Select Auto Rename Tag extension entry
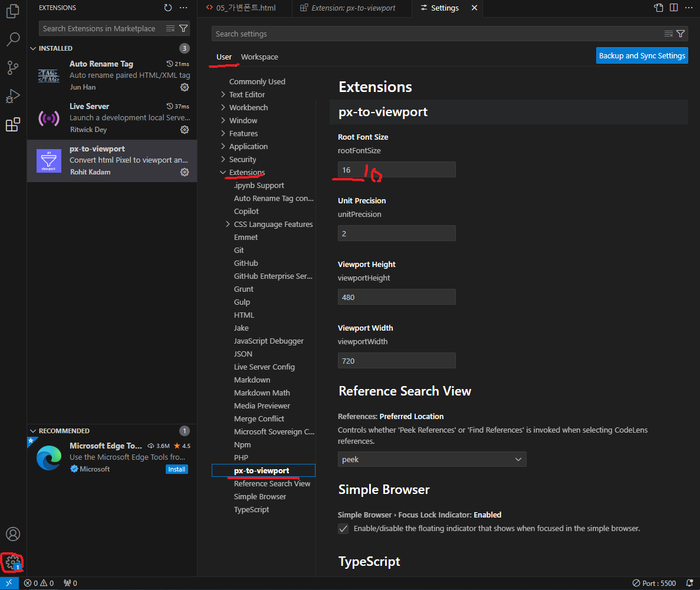 point(112,76)
